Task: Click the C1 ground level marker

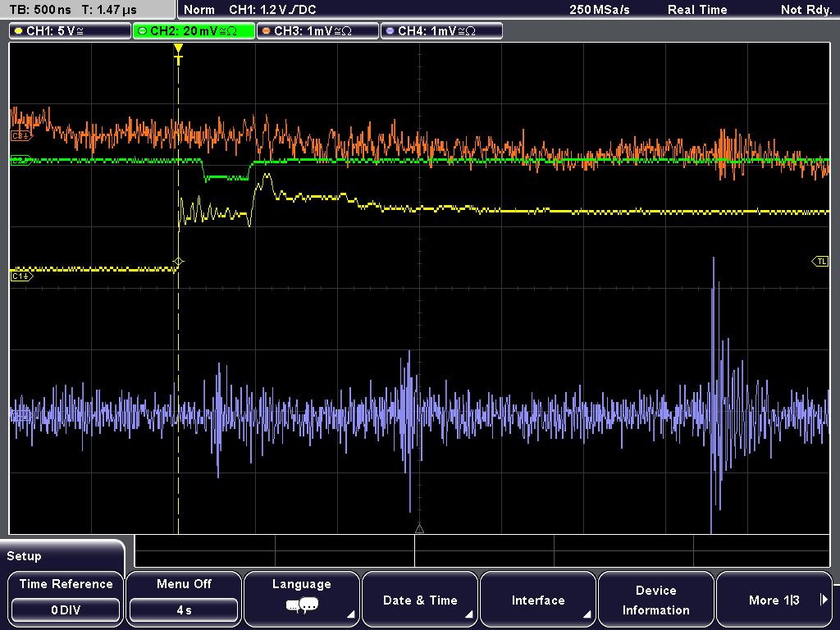Action: pos(21,276)
